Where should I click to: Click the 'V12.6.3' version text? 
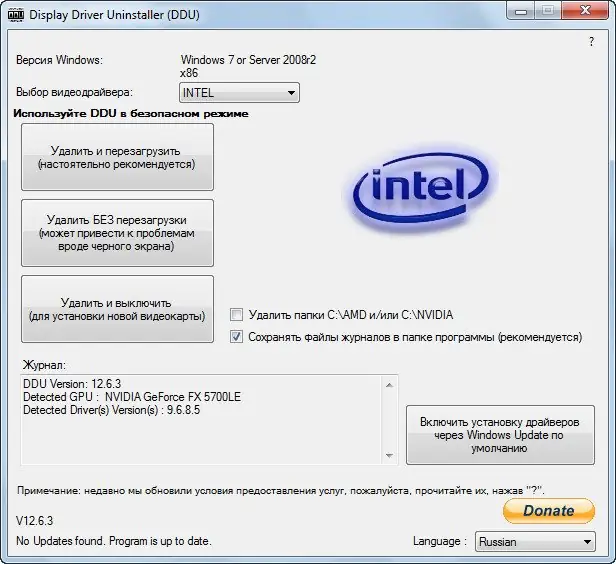pos(35,521)
